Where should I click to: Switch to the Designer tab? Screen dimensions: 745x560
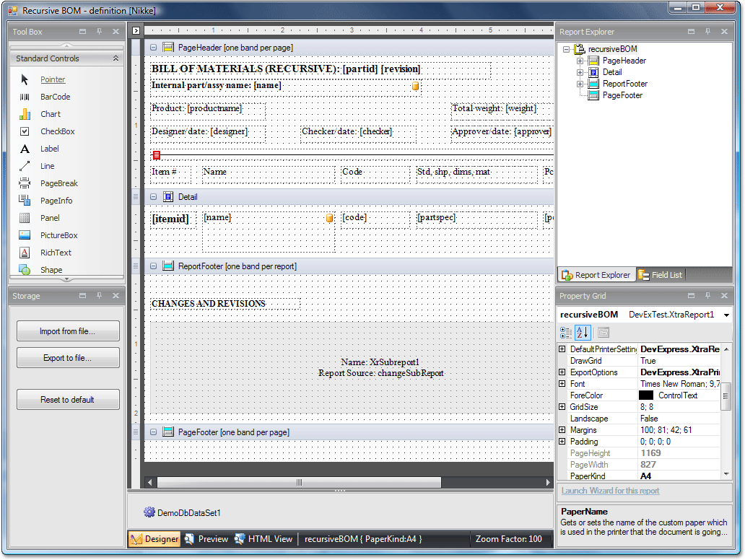(x=154, y=538)
